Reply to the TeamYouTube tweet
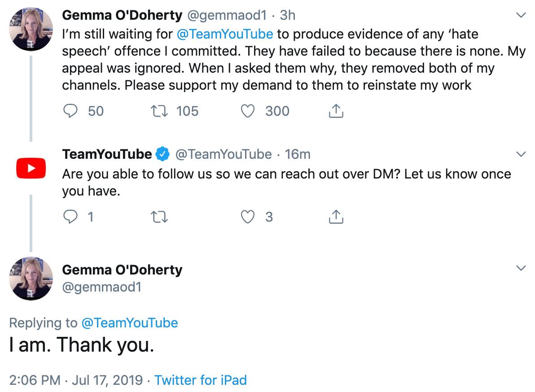Image resolution: width=535 pixels, height=392 pixels. coord(70,217)
